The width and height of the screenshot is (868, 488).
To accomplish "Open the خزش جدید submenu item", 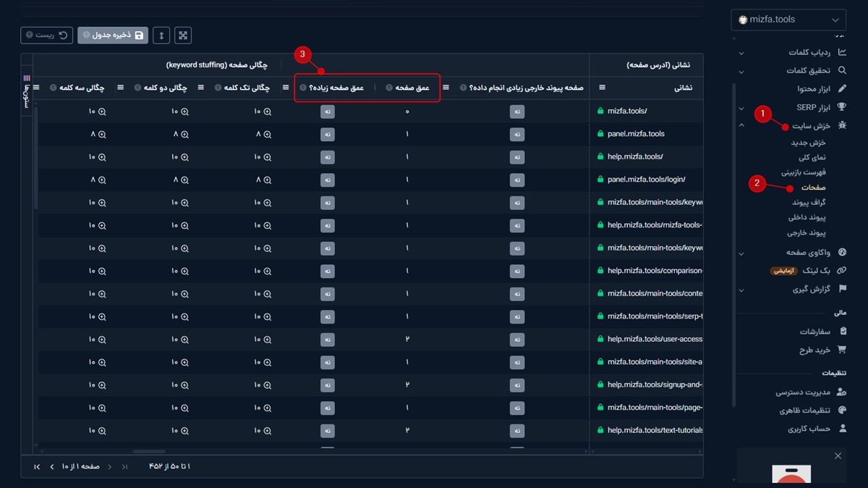I will [808, 143].
